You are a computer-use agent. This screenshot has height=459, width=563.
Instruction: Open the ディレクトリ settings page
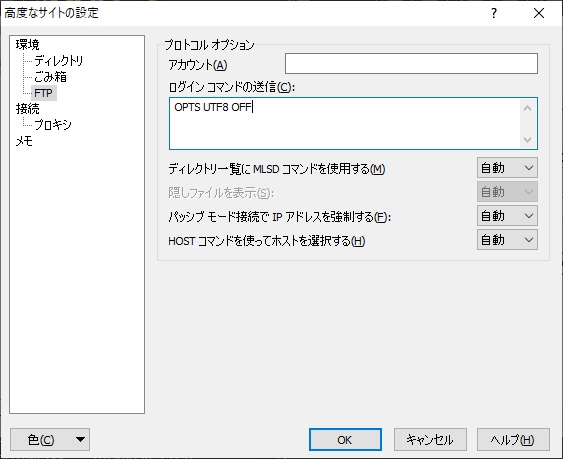pos(58,61)
